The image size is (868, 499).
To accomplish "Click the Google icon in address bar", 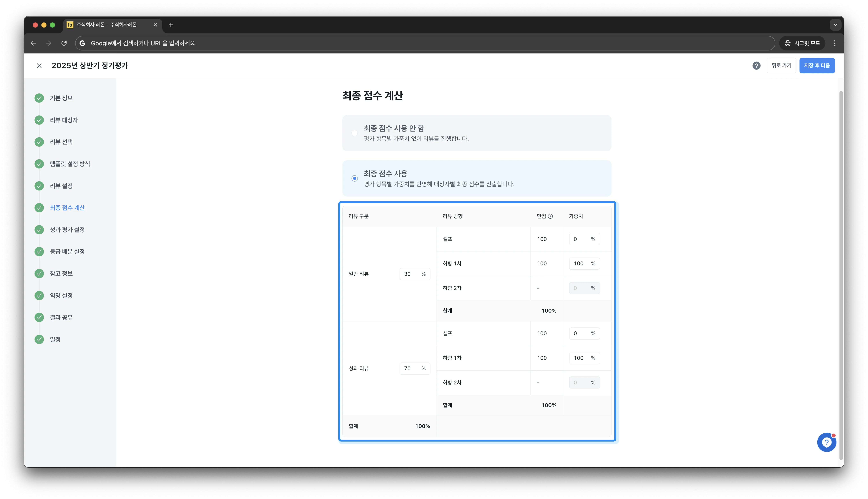I will pyautogui.click(x=82, y=43).
